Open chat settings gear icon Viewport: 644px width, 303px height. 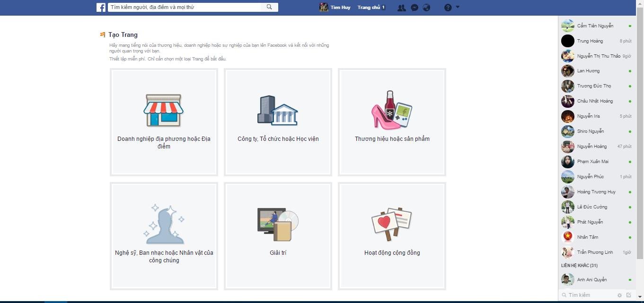click(619, 295)
